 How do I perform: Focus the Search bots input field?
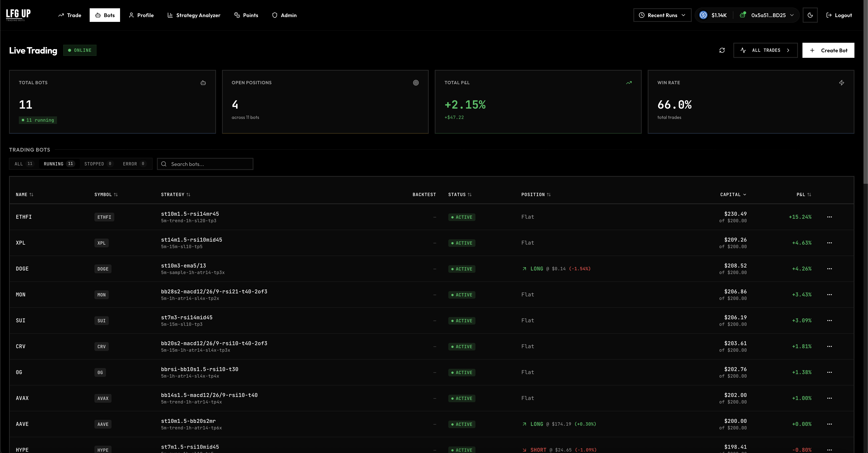coord(205,164)
